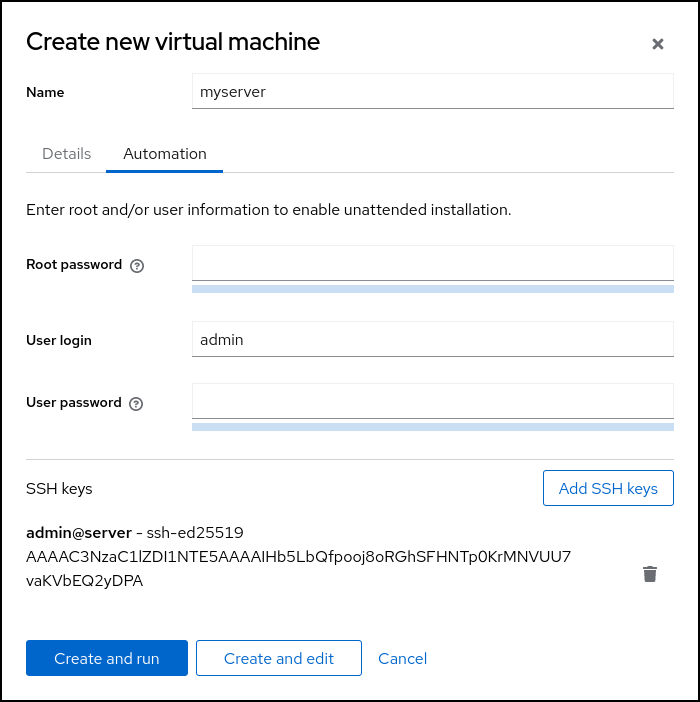
Task: Close the Create new virtual machine dialog
Action: click(657, 44)
